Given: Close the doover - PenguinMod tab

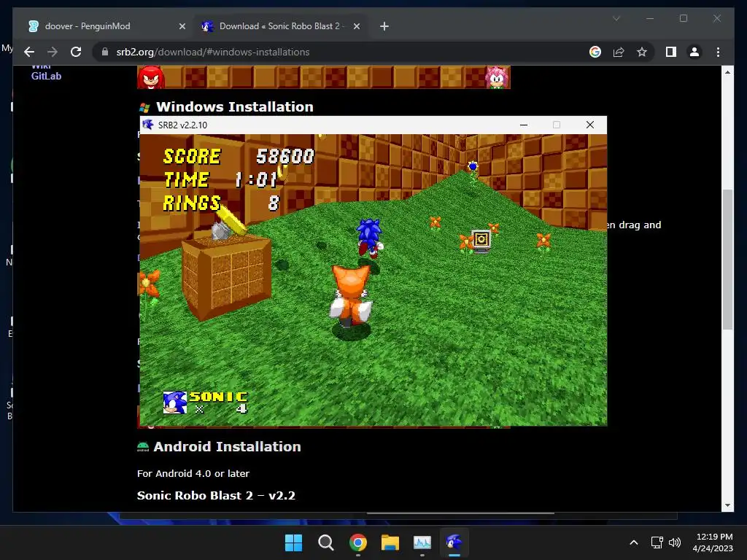Looking at the screenshot, I should (x=182, y=26).
